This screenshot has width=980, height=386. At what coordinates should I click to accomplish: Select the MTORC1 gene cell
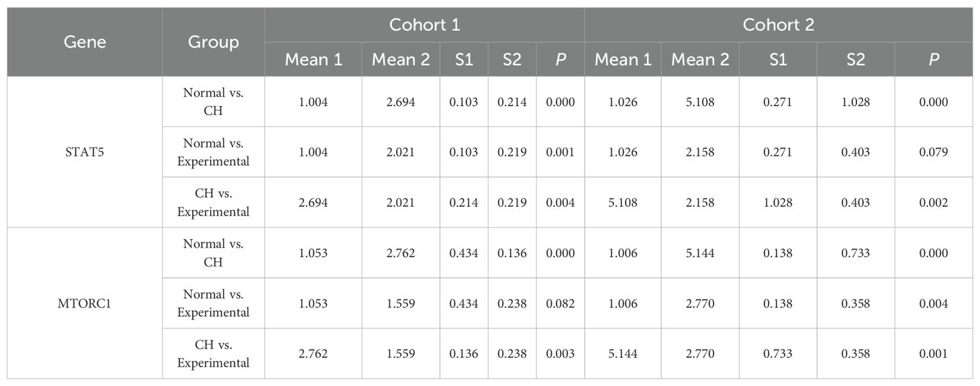pyautogui.click(x=85, y=303)
